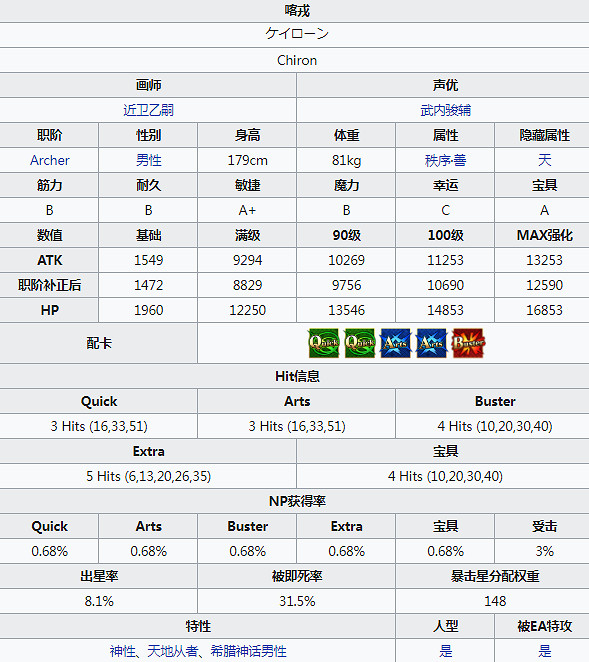
Task: Click MAX强化 HP value 16853
Action: [544, 310]
